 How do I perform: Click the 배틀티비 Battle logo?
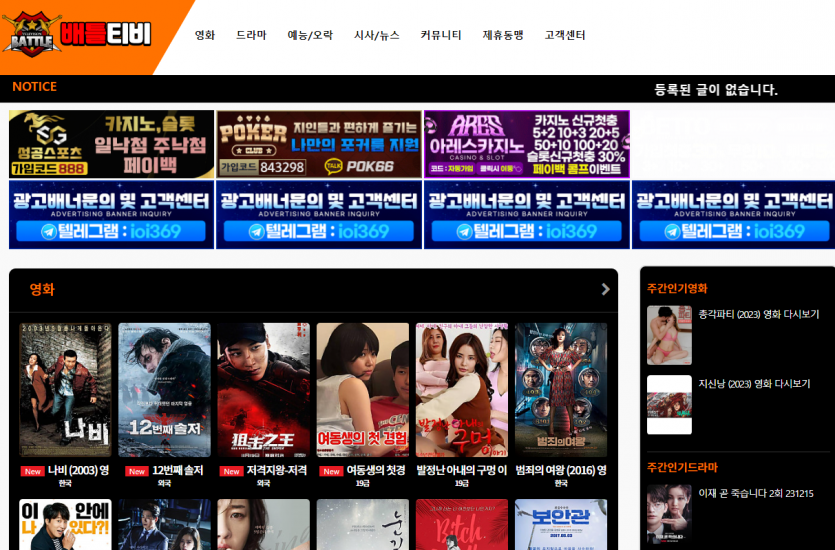pos(77,35)
